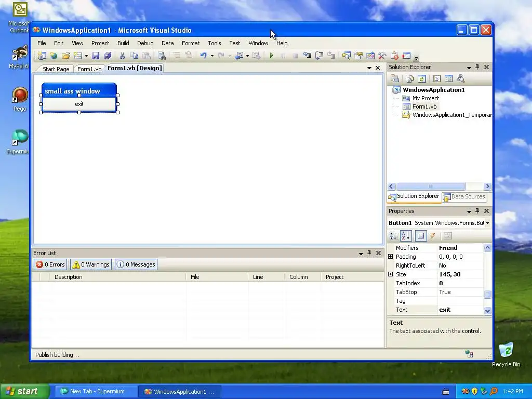
Task: Click the Solution Explorer toolbar icon
Action: coord(346,56)
